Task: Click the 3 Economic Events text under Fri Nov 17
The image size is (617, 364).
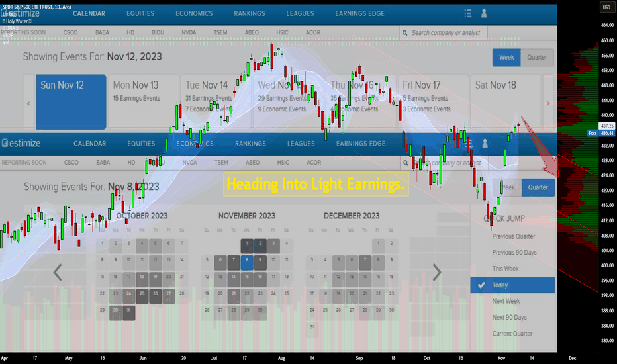Action: [426, 109]
